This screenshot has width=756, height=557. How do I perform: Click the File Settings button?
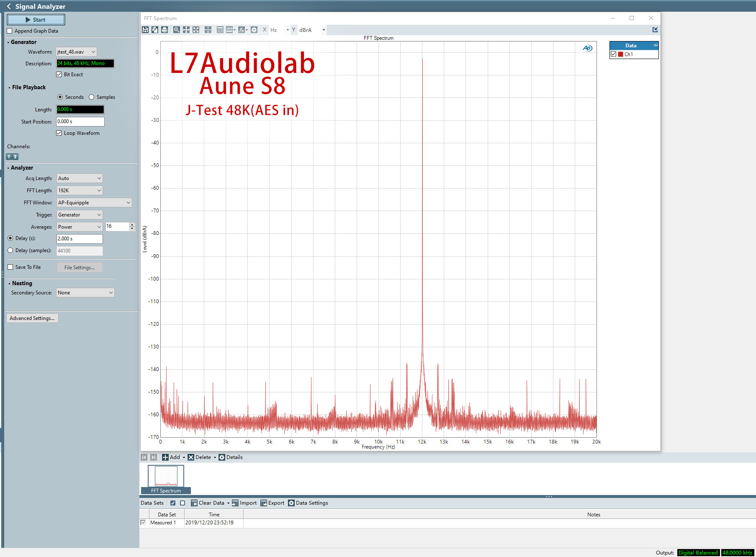[80, 268]
